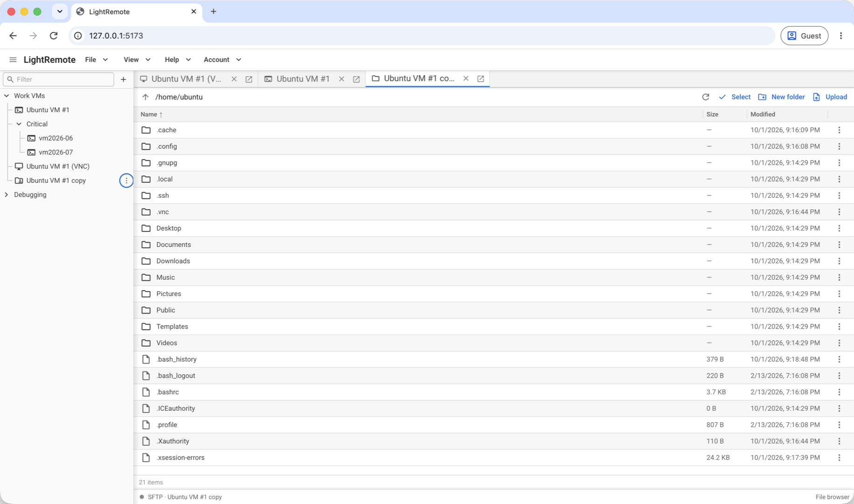
Task: Collapse the Critical folder
Action: click(19, 124)
